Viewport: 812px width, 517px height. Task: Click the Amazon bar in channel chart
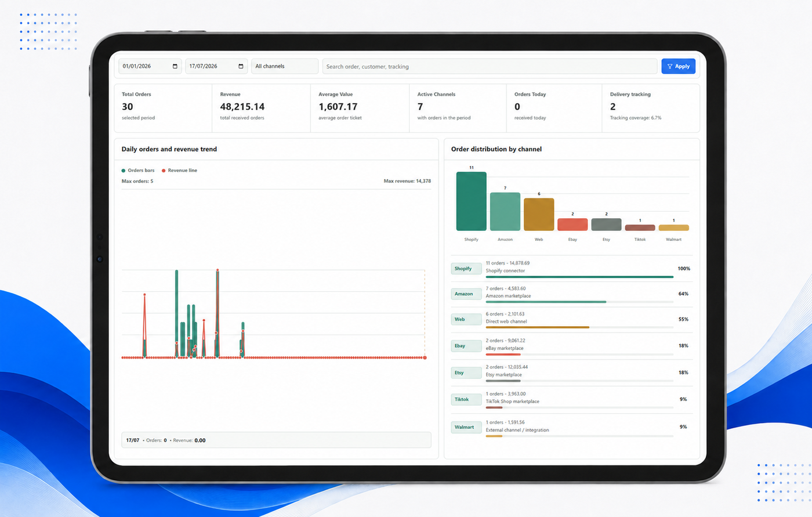click(x=505, y=212)
